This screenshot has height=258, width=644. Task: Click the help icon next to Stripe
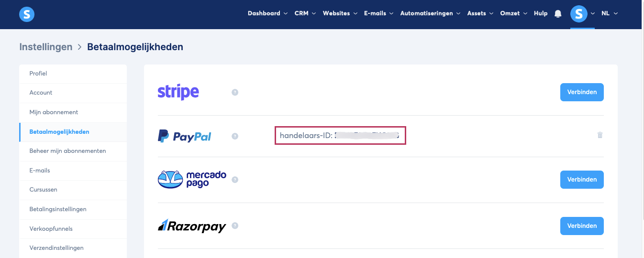tap(235, 92)
